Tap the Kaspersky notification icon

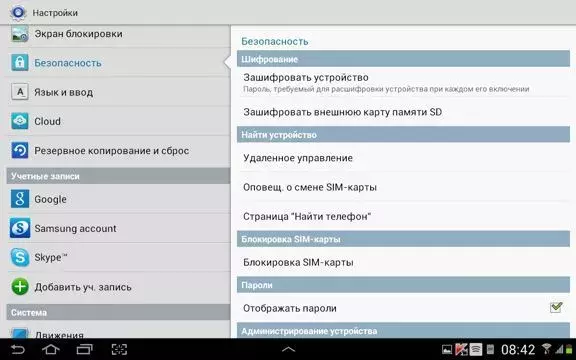(x=461, y=349)
